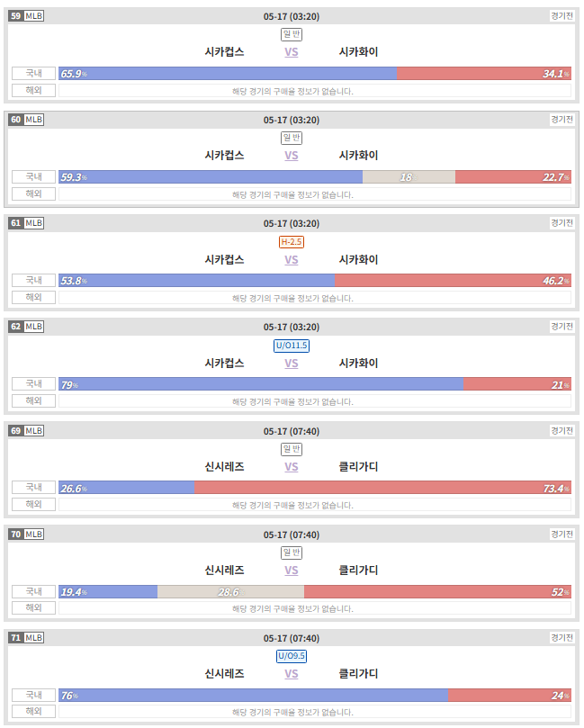Select the 국내 tab in game 70

point(34,591)
